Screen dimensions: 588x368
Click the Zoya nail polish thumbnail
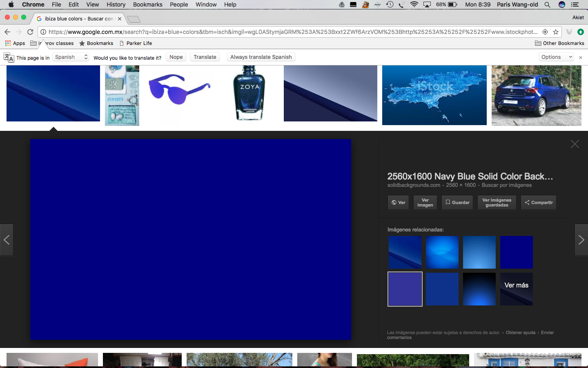(x=249, y=94)
